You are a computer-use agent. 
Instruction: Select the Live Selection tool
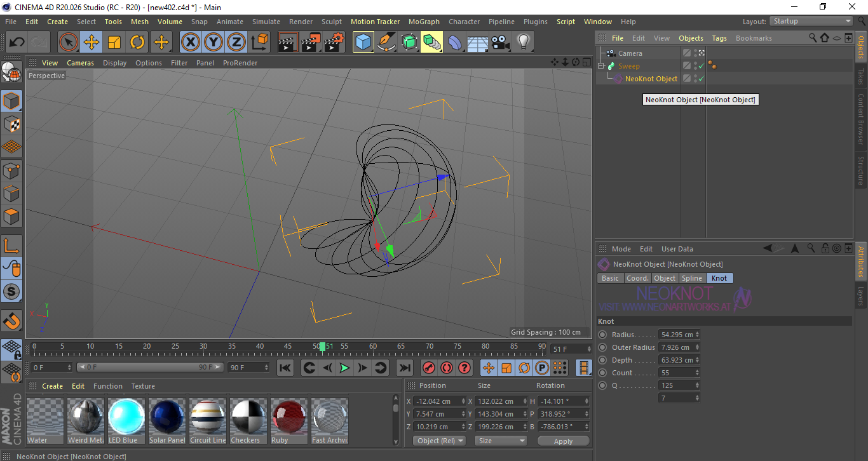click(69, 43)
